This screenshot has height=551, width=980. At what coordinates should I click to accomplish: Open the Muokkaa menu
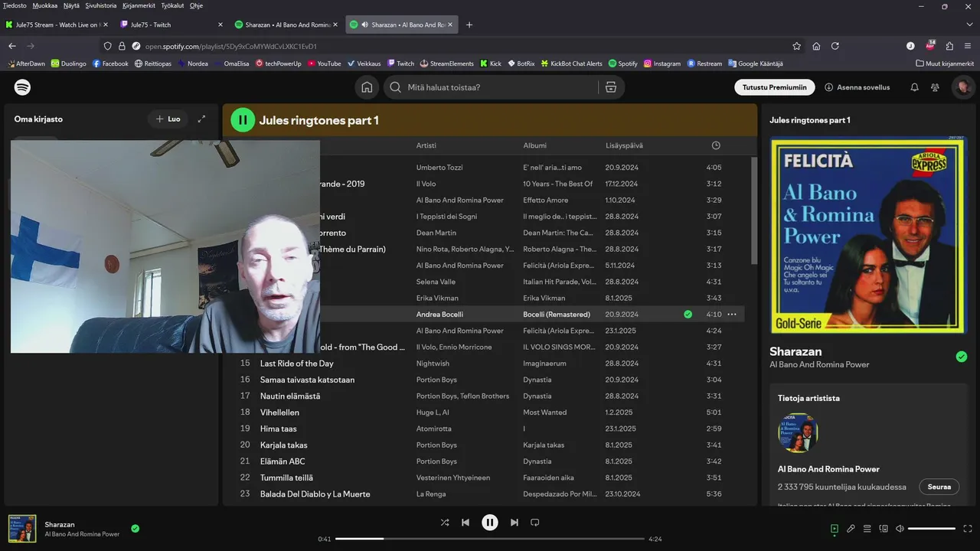tap(44, 5)
